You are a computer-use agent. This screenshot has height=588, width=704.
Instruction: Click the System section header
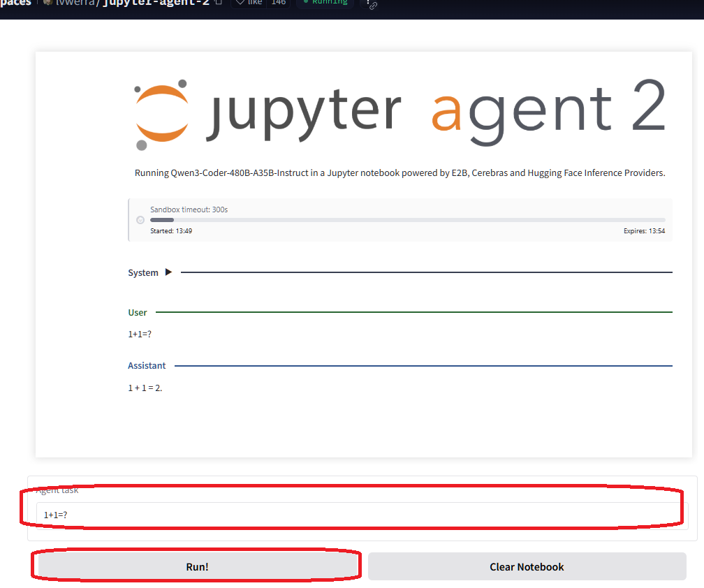click(x=142, y=272)
